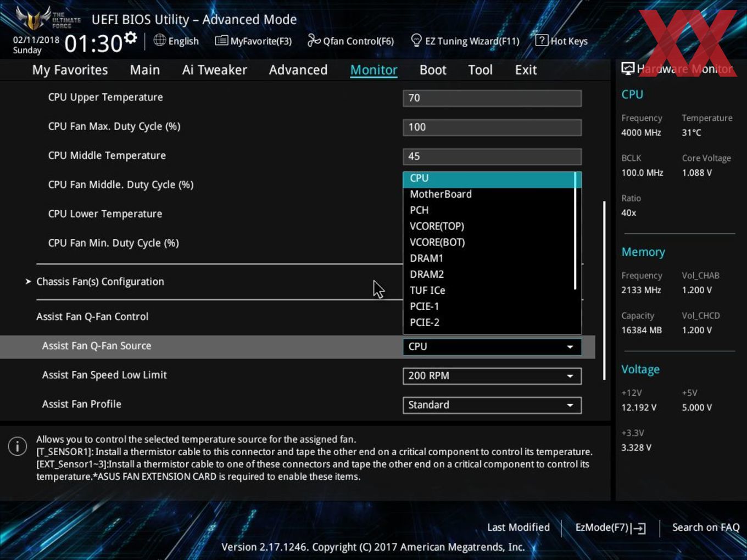Screen dimensions: 747x560
Task: Click the Assist Fan Profile label
Action: pos(81,404)
